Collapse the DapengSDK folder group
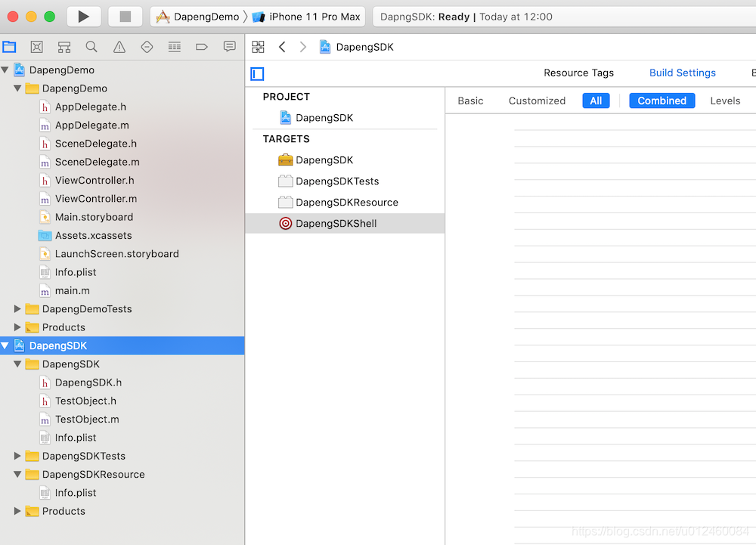Image resolution: width=756 pixels, height=545 pixels. click(17, 364)
